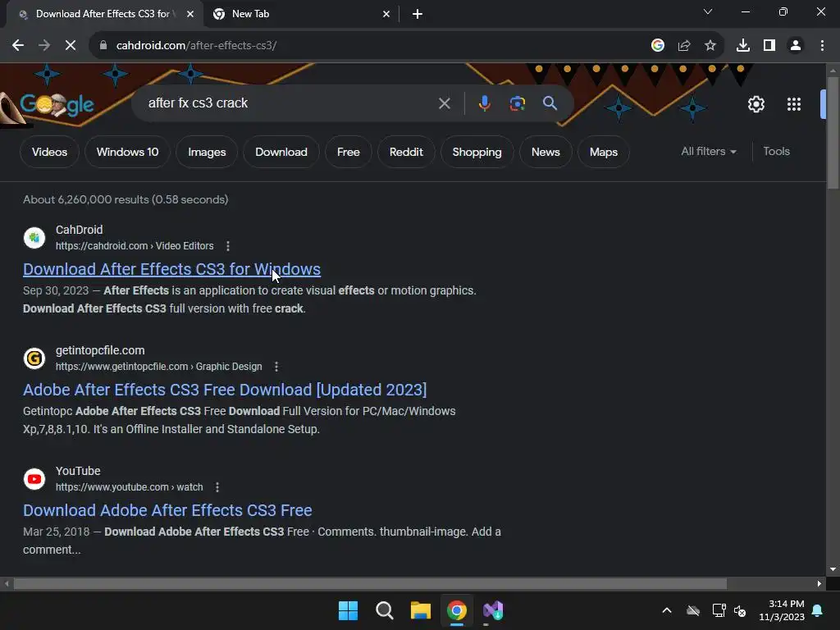Image resolution: width=840 pixels, height=630 pixels.
Task: Open more options for CahDroid result
Action: (x=228, y=246)
